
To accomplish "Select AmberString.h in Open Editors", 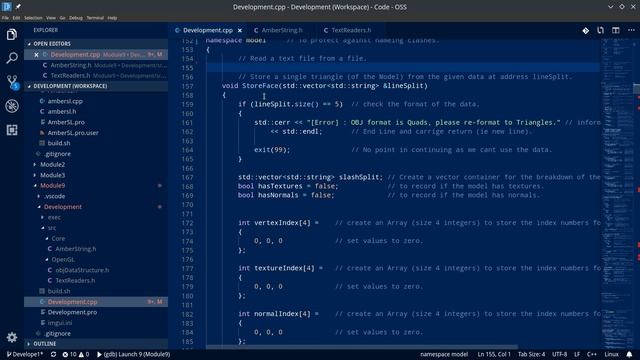I will (x=96, y=65).
